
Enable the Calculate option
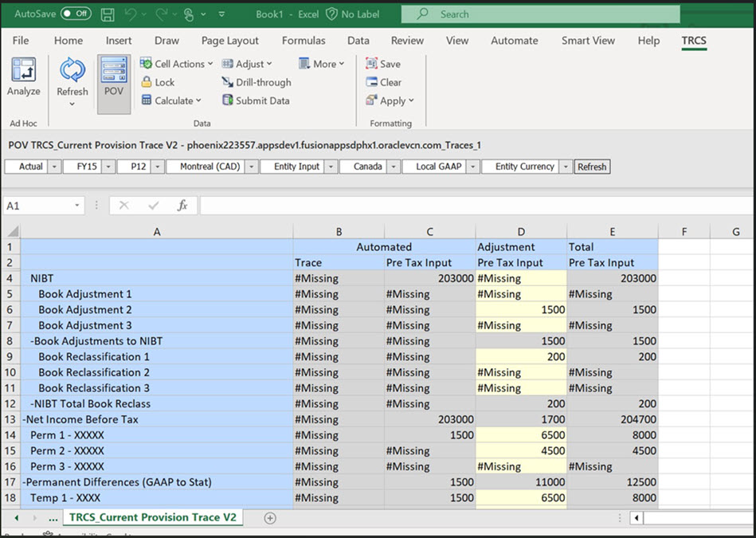[171, 100]
